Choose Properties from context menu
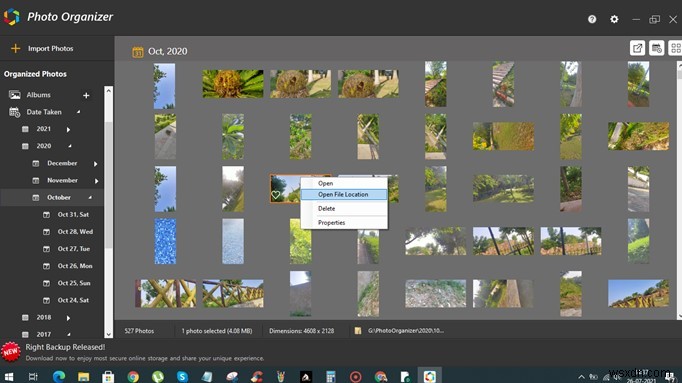The image size is (682, 383). [344, 223]
